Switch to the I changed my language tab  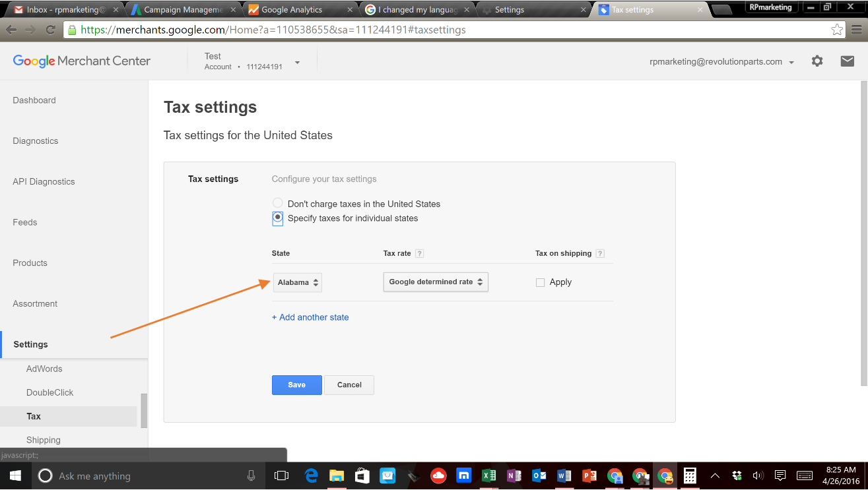pyautogui.click(x=416, y=10)
